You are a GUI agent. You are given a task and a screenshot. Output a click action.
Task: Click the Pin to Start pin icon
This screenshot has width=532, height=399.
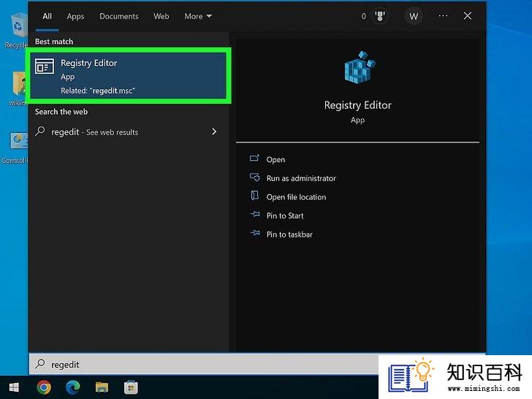point(255,214)
